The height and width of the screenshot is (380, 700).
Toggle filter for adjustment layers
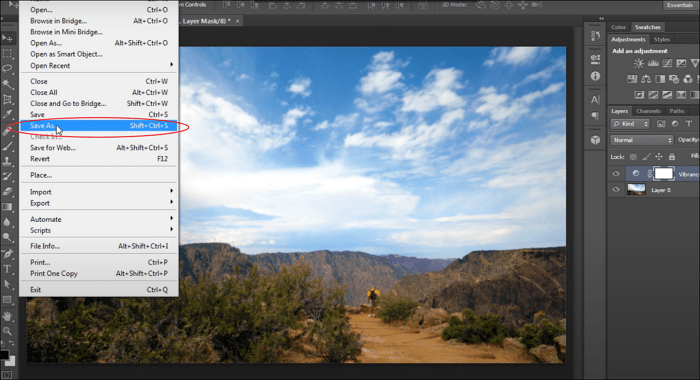pos(675,124)
